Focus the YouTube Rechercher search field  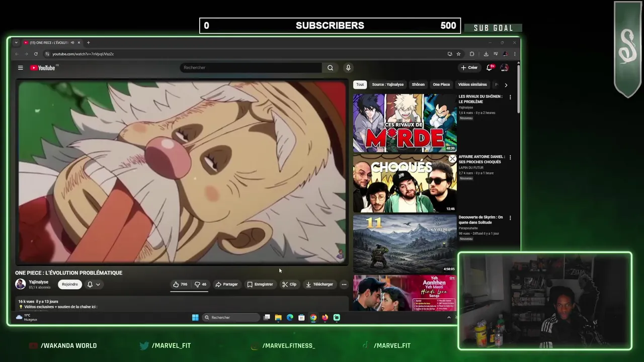[x=251, y=68]
